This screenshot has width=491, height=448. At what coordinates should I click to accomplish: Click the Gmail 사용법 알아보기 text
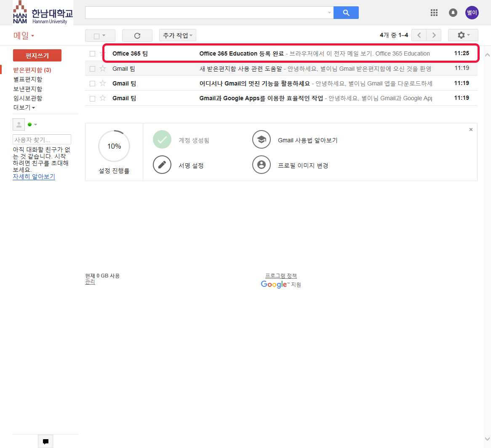[x=307, y=140]
